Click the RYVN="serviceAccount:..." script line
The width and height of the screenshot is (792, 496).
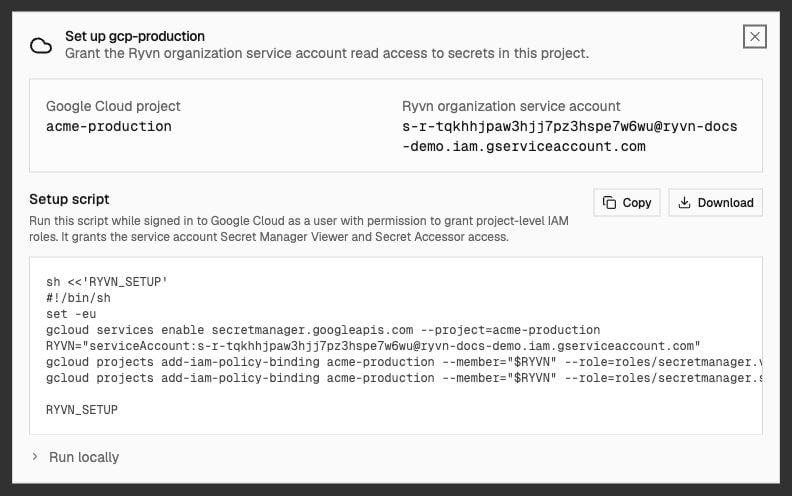coord(373,346)
